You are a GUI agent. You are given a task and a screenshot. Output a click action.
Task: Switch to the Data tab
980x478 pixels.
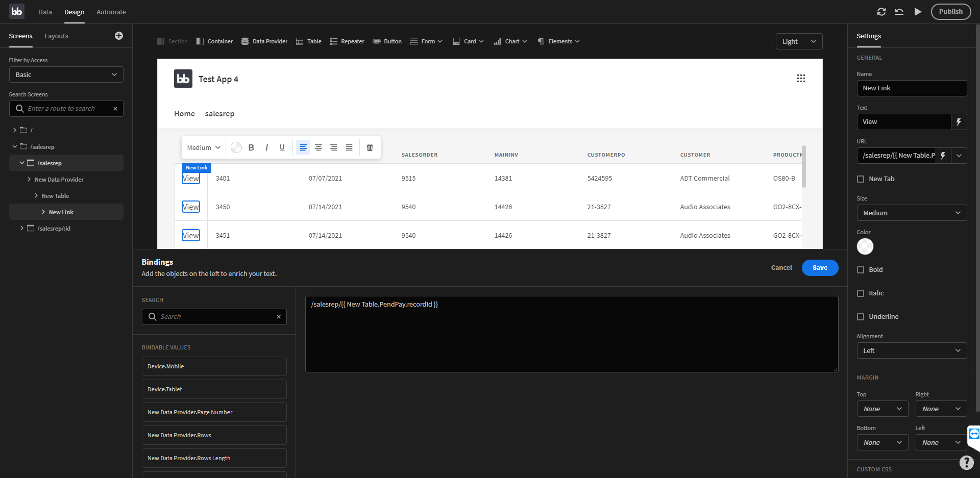coord(45,12)
